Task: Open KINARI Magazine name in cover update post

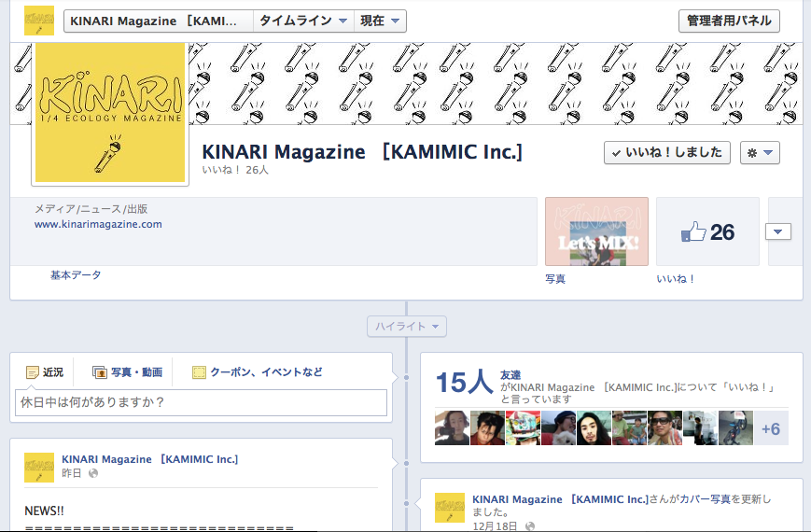Action: (x=560, y=499)
